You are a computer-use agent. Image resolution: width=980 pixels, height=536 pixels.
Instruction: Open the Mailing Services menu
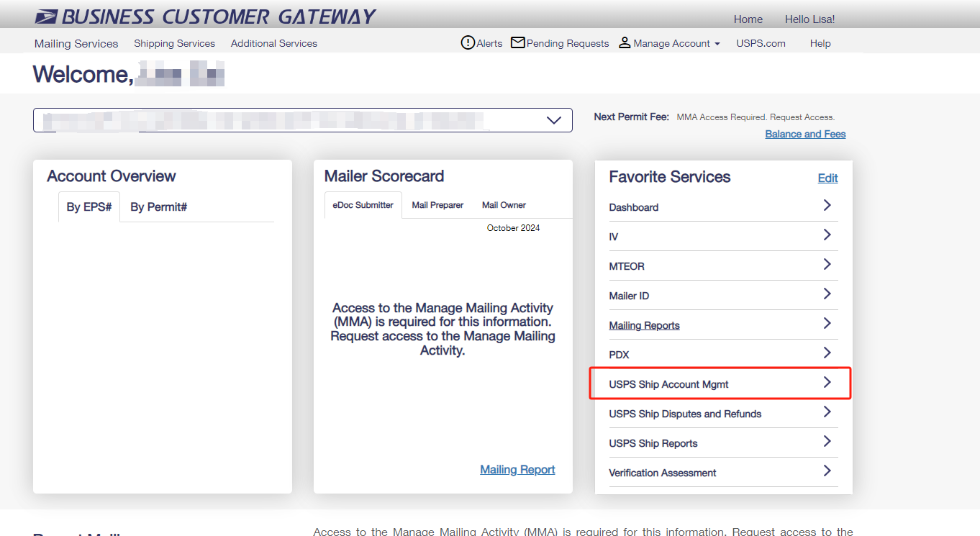coord(76,44)
